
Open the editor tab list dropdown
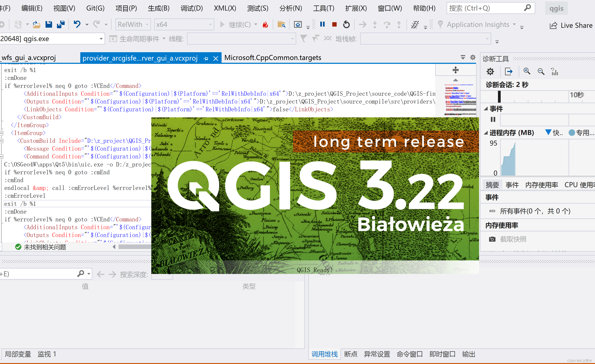pos(463,57)
